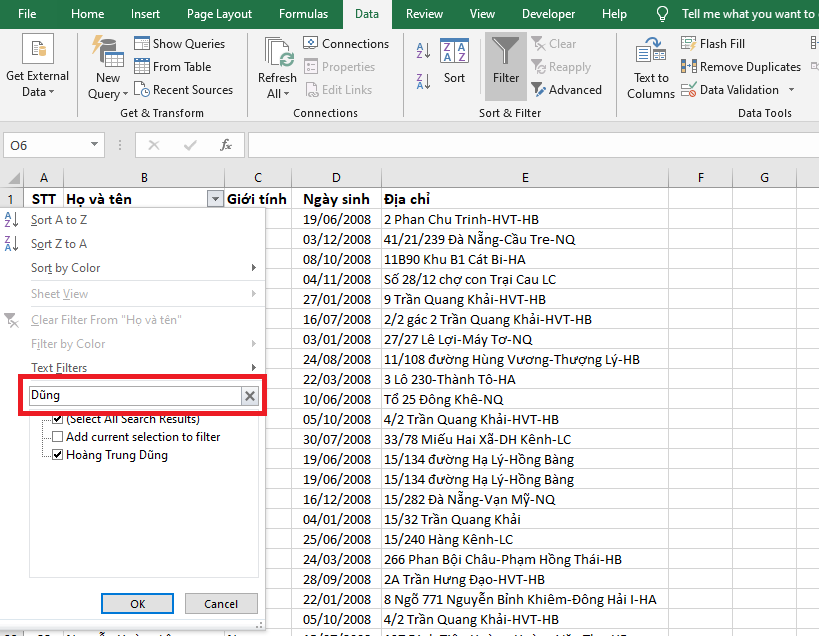The height and width of the screenshot is (636, 819).
Task: Open the Name Box dropdown
Action: pos(96,144)
